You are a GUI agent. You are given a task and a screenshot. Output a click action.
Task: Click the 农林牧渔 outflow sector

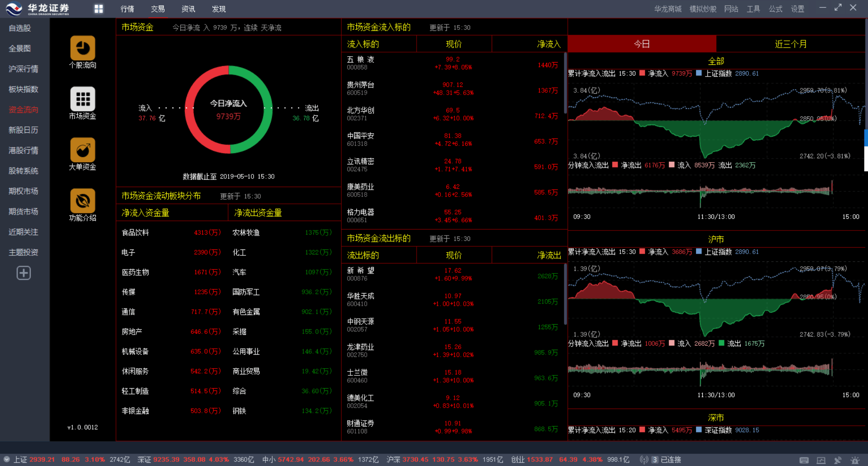(282, 232)
